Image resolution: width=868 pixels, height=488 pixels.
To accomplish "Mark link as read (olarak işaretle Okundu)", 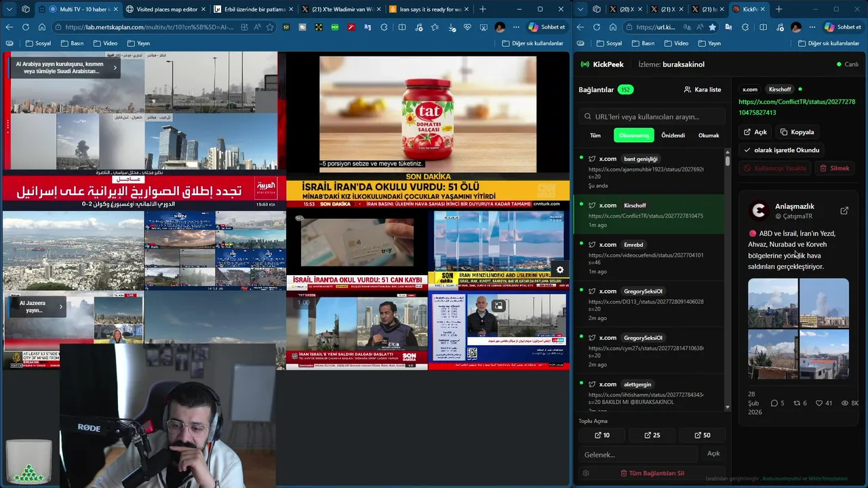I will coord(781,150).
